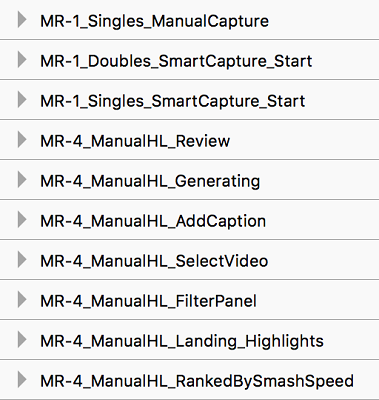This screenshot has height=400, width=379.
Task: Expand the MR-1_Singles_ManualCapture group
Action: tap(22, 20)
